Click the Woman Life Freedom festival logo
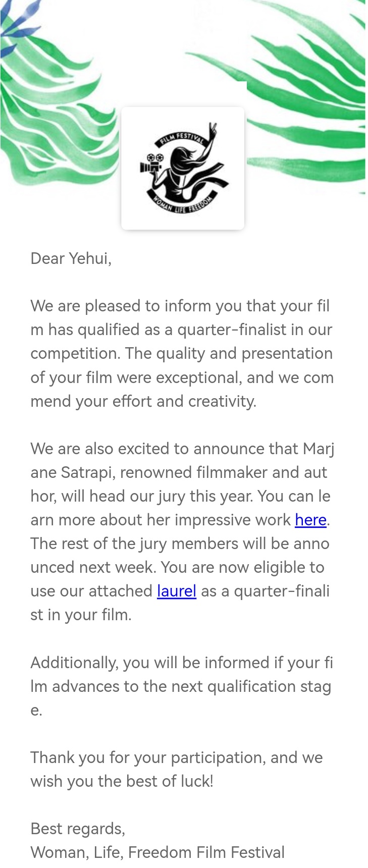Viewport: 368px width, 868px height. 183,168
